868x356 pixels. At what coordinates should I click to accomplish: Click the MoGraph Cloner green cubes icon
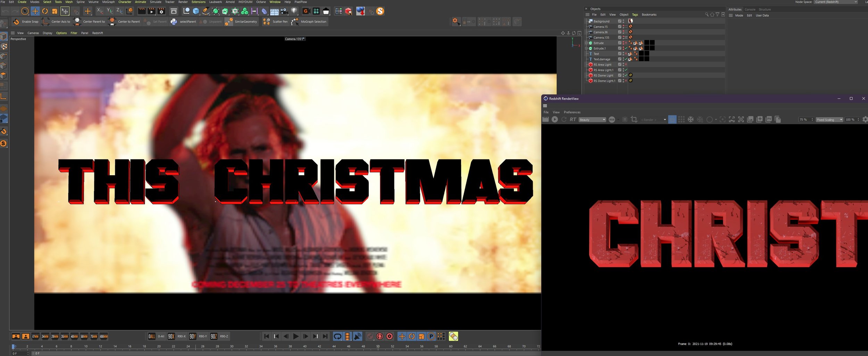pyautogui.click(x=245, y=11)
